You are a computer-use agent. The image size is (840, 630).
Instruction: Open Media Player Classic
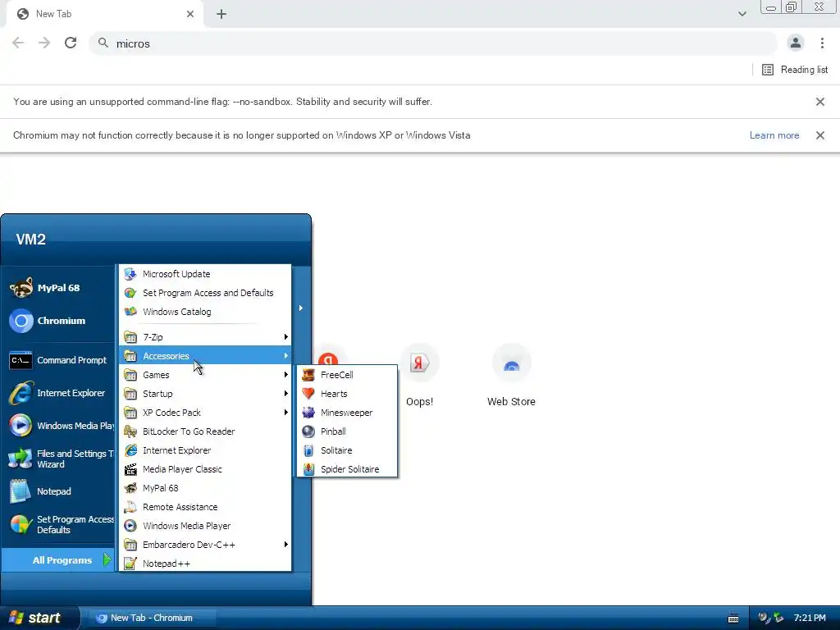(205, 469)
